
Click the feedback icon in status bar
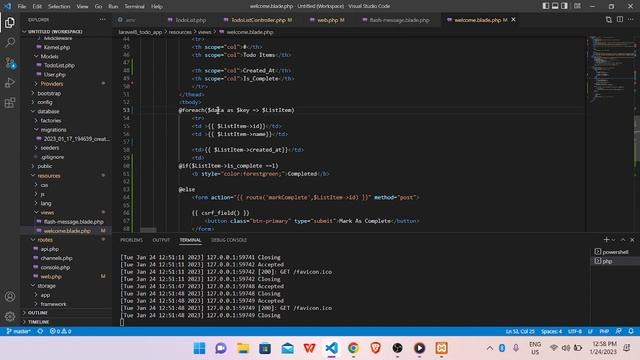click(619, 331)
